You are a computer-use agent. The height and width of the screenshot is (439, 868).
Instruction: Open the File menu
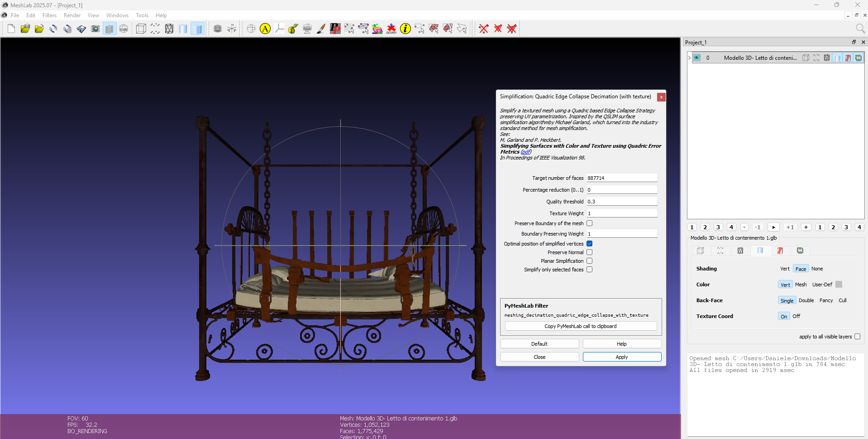click(15, 15)
